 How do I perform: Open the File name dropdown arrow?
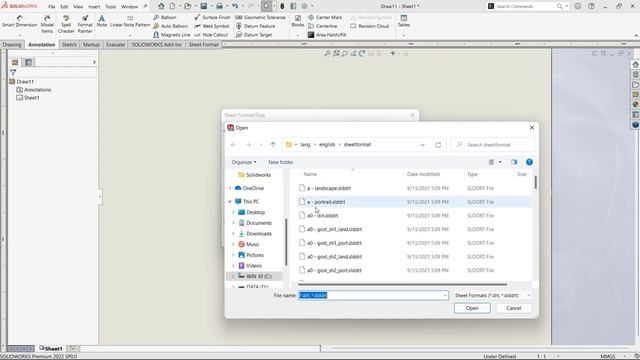point(445,295)
